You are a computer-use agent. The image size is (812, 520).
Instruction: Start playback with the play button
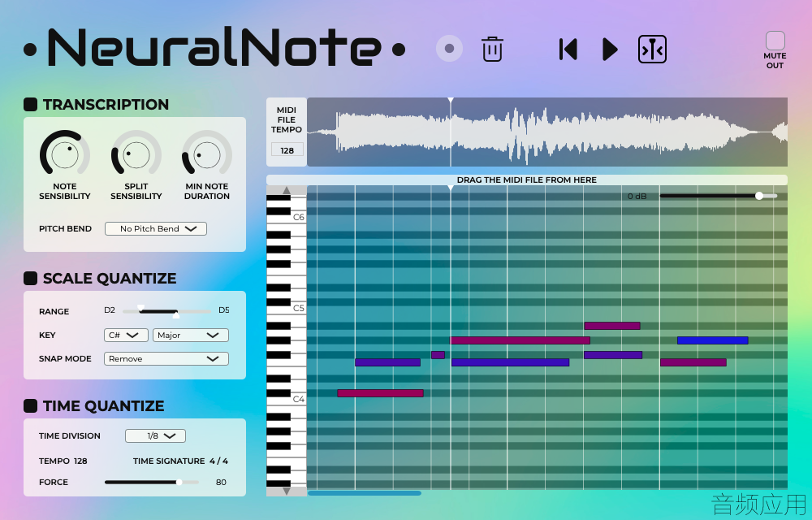(x=610, y=50)
